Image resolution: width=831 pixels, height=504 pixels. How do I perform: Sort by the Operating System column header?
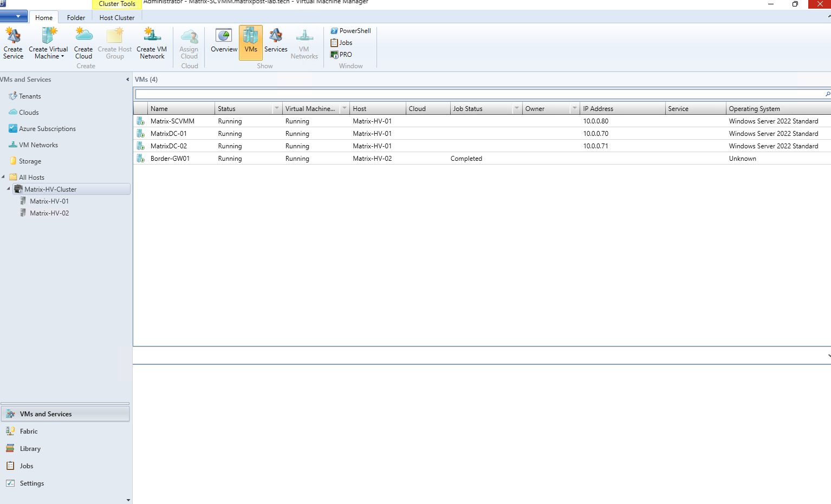778,109
